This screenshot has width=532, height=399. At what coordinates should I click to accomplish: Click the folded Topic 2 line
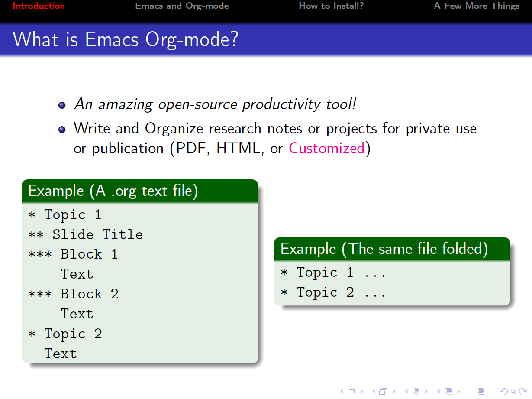click(332, 292)
